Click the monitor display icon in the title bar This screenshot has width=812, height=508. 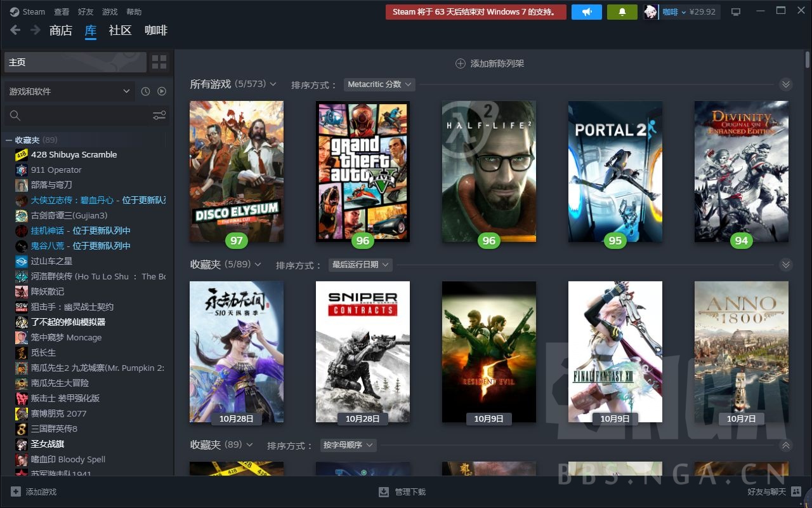[x=736, y=11]
